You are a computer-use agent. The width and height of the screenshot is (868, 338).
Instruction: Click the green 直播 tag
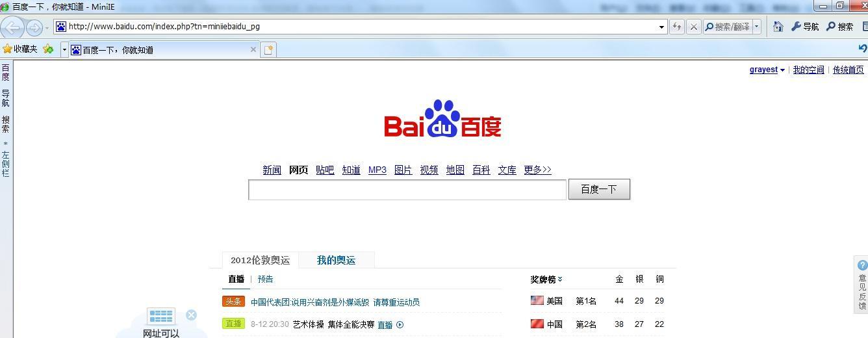click(x=233, y=323)
